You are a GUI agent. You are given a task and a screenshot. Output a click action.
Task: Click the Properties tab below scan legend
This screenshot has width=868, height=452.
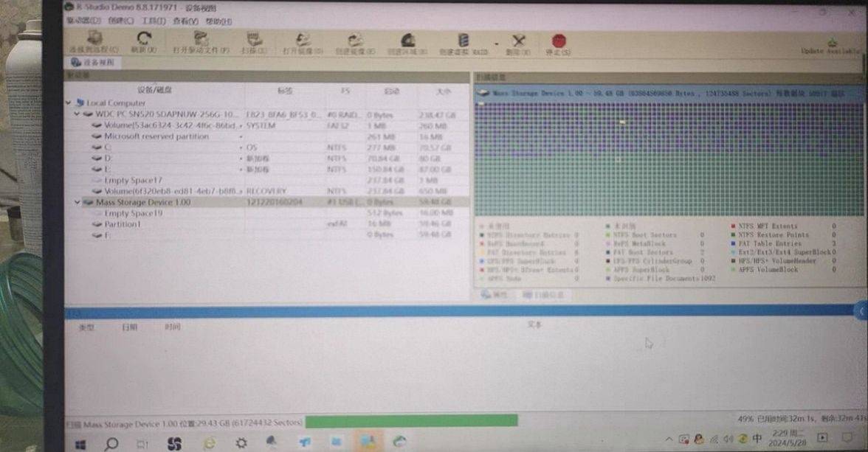tap(495, 295)
